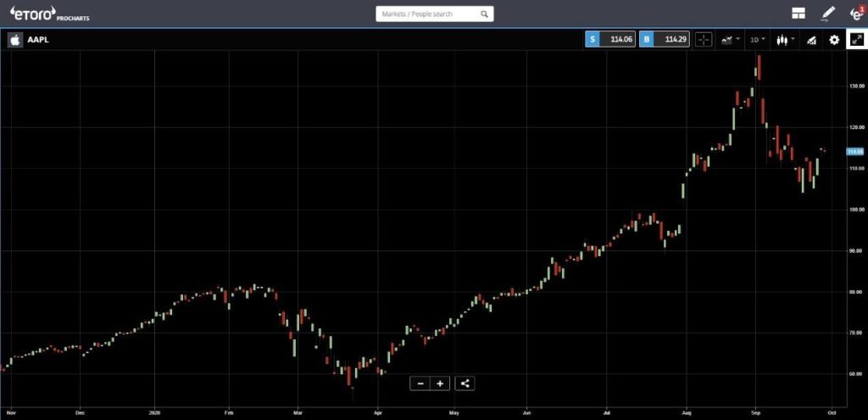Open the candlestick chart type dropdown
The image size is (868, 420).
[x=785, y=40]
